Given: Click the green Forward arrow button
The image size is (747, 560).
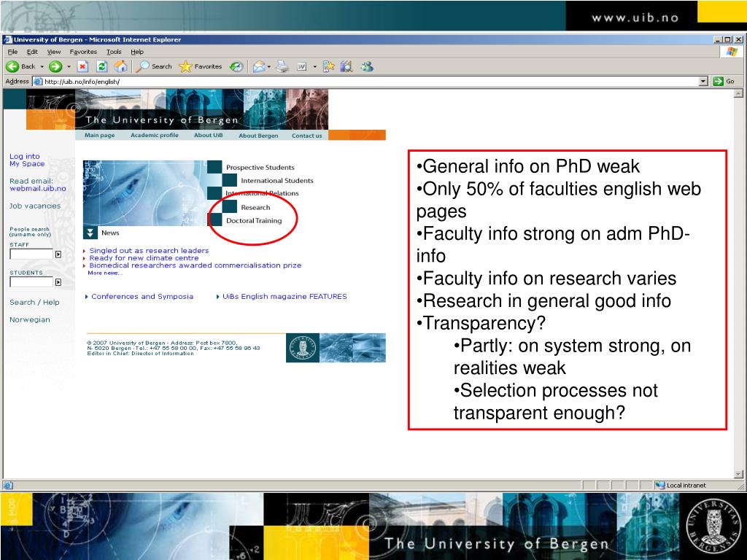Looking at the screenshot, I should click(x=55, y=66).
